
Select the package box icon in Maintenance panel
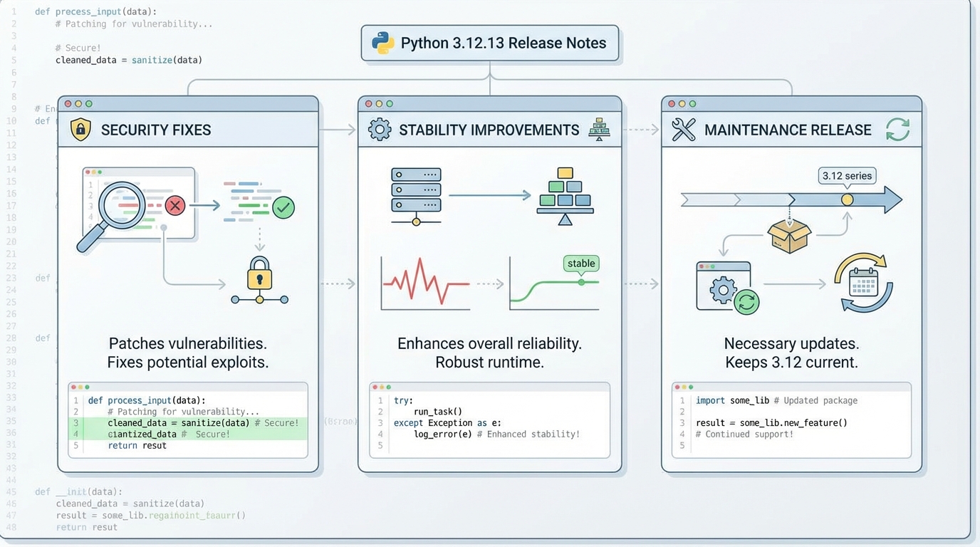click(x=790, y=238)
